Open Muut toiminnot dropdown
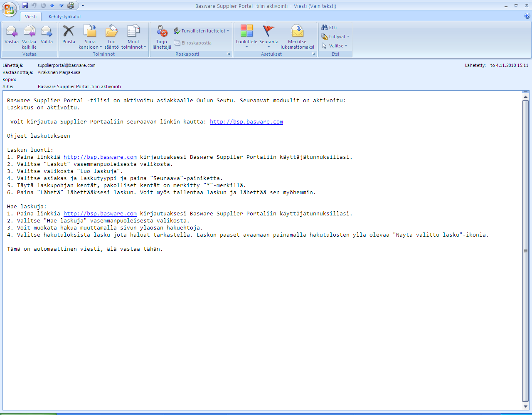The height and width of the screenshot is (415, 532). [133, 37]
